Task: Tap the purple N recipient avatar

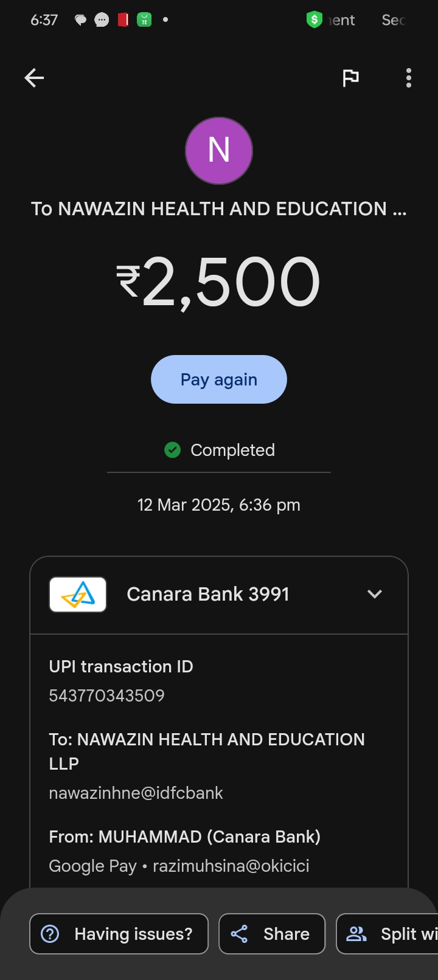Action: pyautogui.click(x=219, y=151)
